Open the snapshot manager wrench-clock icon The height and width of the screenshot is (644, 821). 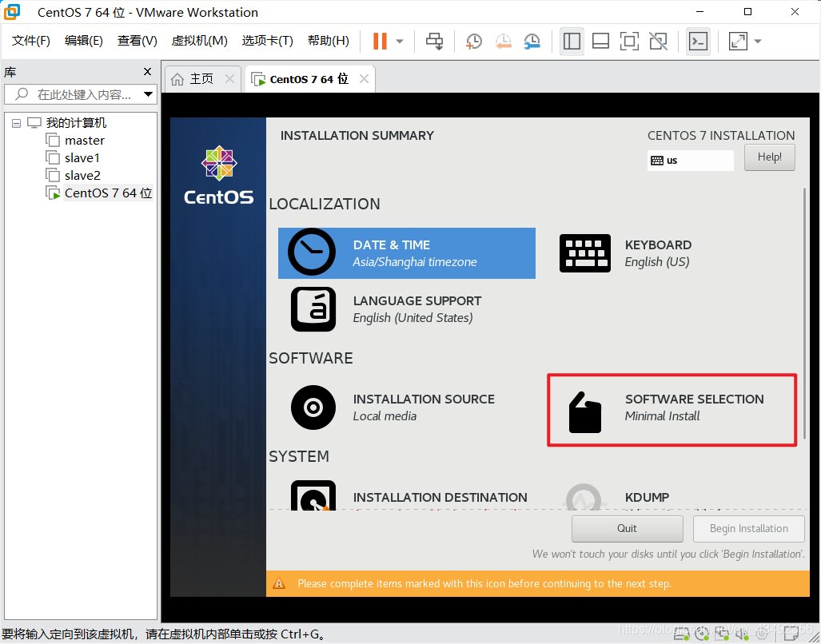click(x=532, y=42)
